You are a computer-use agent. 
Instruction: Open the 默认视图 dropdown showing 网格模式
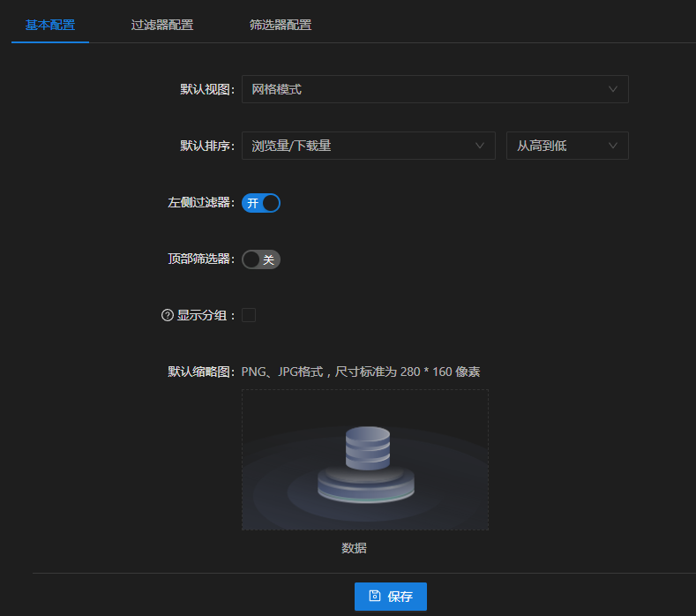coord(435,89)
